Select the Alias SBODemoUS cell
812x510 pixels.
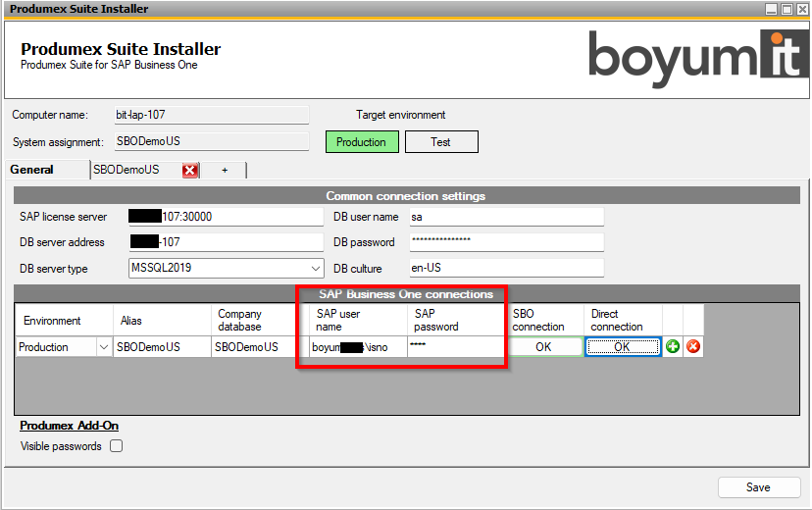pos(162,347)
